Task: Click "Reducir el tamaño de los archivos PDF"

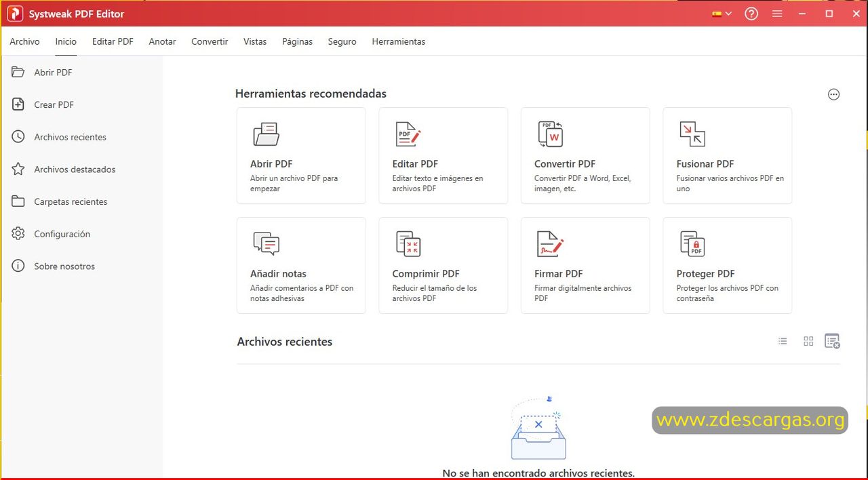Action: (434, 293)
